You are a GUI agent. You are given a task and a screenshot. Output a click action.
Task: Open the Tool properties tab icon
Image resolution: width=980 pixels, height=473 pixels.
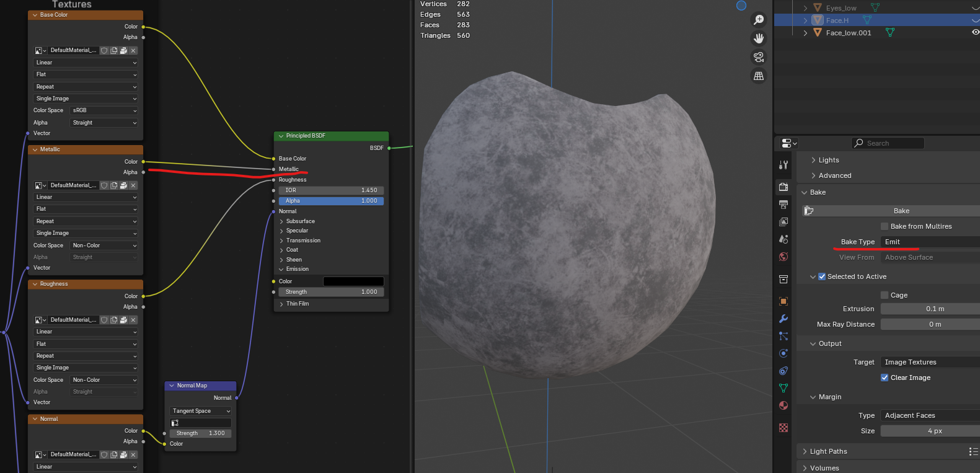[784, 165]
